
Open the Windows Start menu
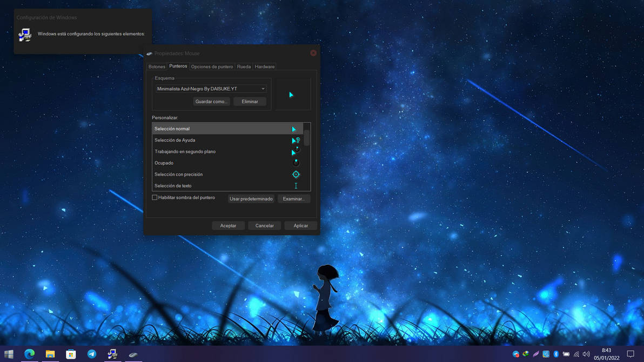point(9,354)
